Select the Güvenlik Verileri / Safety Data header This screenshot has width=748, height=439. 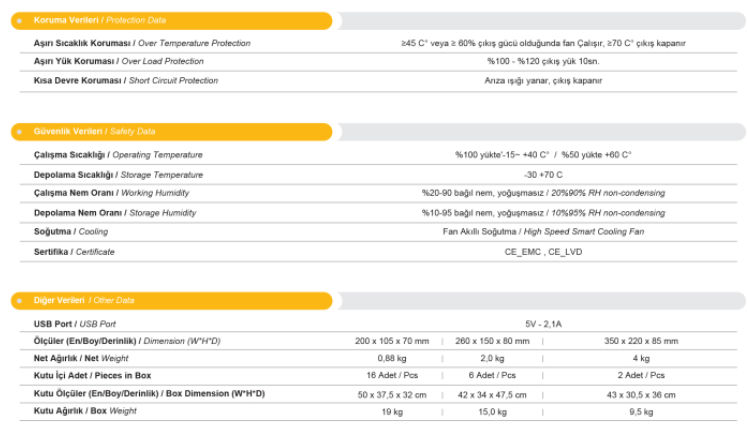(94, 132)
